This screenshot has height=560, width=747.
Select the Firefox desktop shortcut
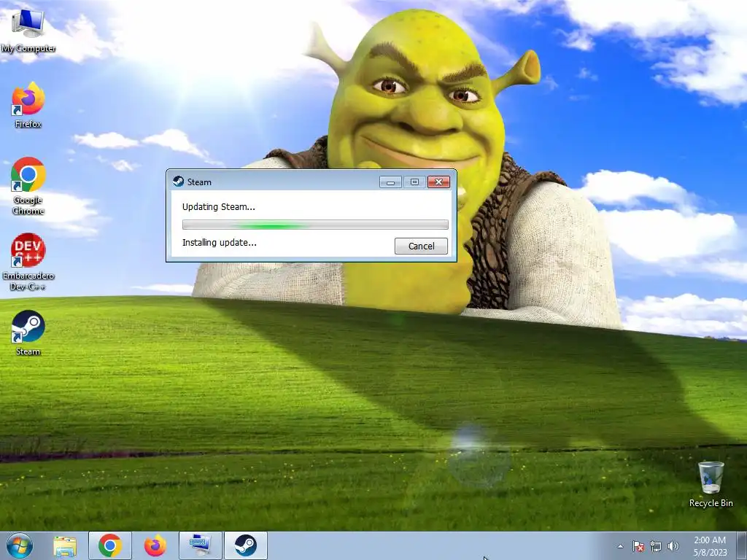28,105
